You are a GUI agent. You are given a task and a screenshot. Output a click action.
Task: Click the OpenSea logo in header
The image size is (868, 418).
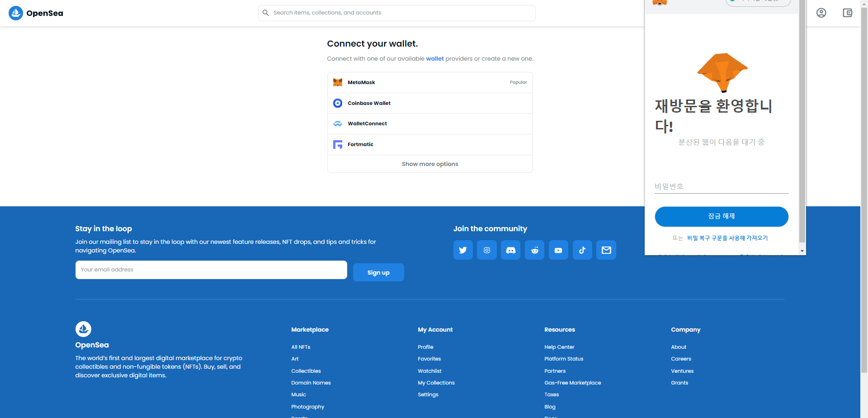tap(36, 13)
